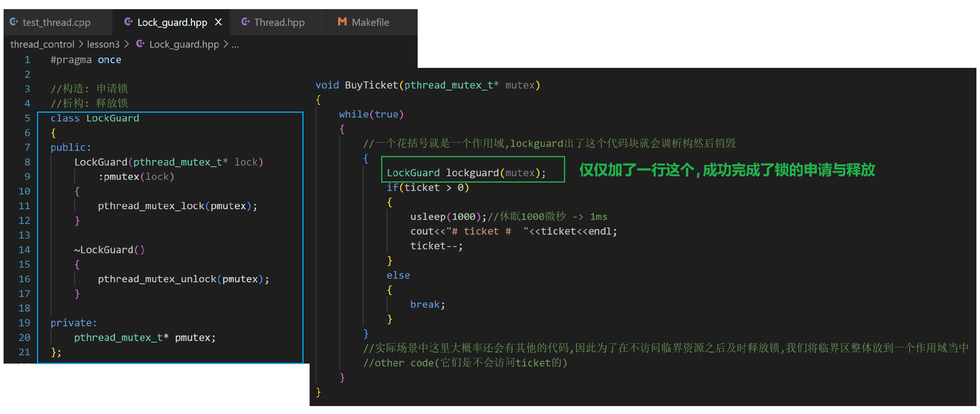Click the 'else' keyword
This screenshot has height=414, width=980.
click(398, 275)
